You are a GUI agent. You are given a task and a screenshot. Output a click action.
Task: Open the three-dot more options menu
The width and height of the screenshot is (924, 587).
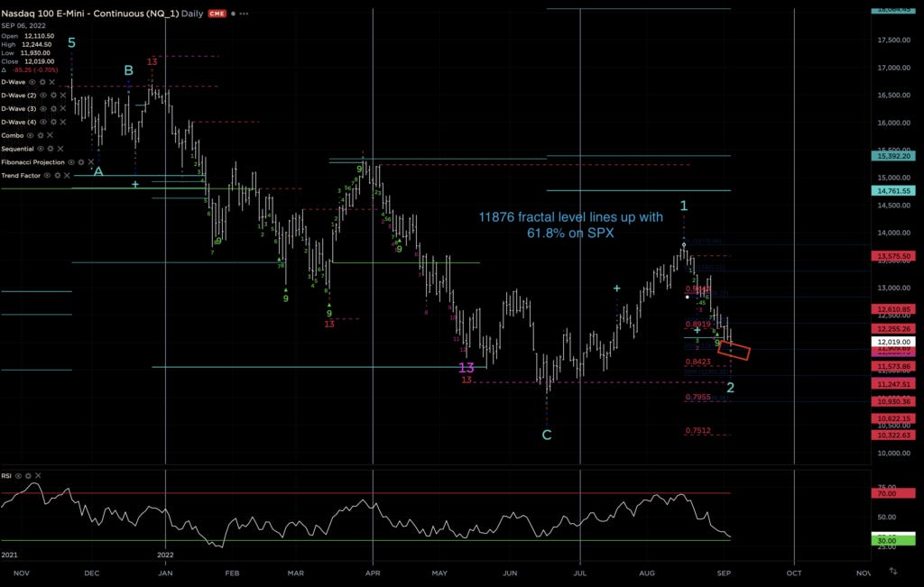pyautogui.click(x=244, y=14)
